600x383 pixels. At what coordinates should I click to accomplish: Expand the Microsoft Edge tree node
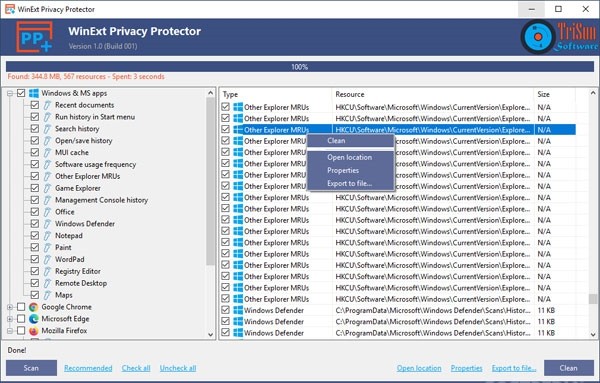pyautogui.click(x=10, y=319)
